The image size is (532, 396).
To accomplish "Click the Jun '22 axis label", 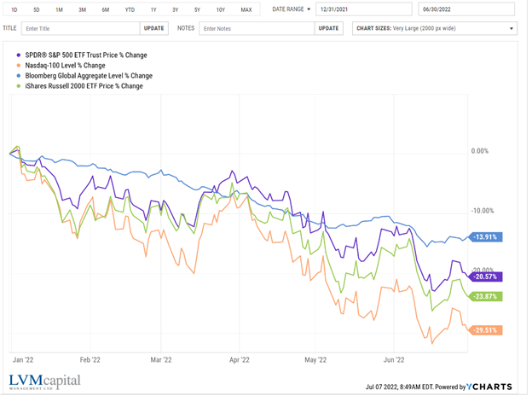I will click(x=394, y=360).
